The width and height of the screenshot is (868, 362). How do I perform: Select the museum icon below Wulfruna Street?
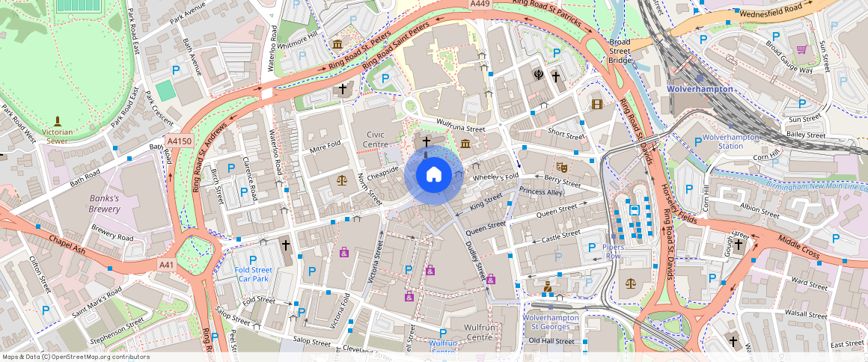click(x=465, y=144)
